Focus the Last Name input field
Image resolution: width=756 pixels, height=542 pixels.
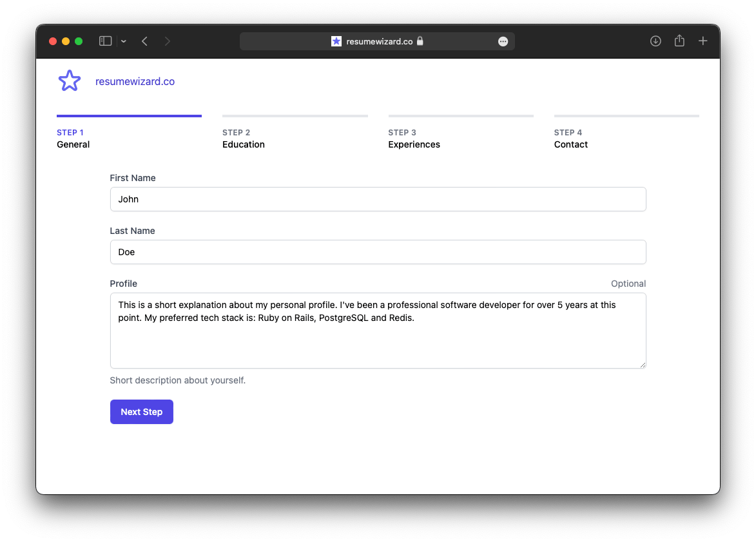pos(378,252)
